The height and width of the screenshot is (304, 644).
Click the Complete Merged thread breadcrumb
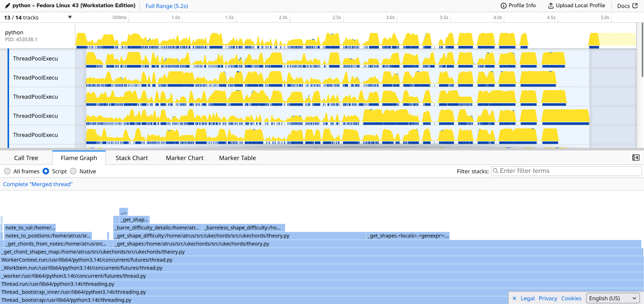tap(38, 184)
